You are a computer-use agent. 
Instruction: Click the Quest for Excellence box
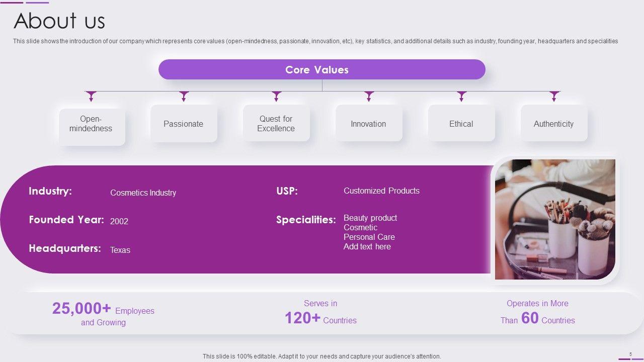[276, 124]
